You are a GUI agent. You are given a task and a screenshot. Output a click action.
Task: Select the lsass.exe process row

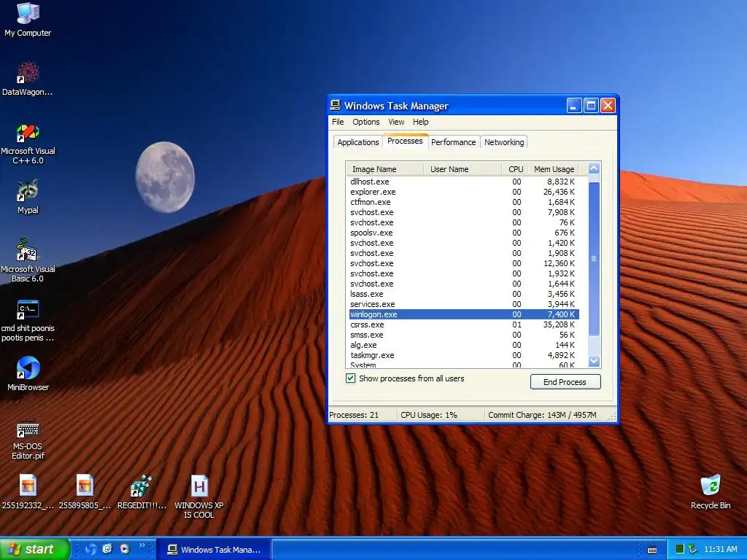pyautogui.click(x=463, y=294)
